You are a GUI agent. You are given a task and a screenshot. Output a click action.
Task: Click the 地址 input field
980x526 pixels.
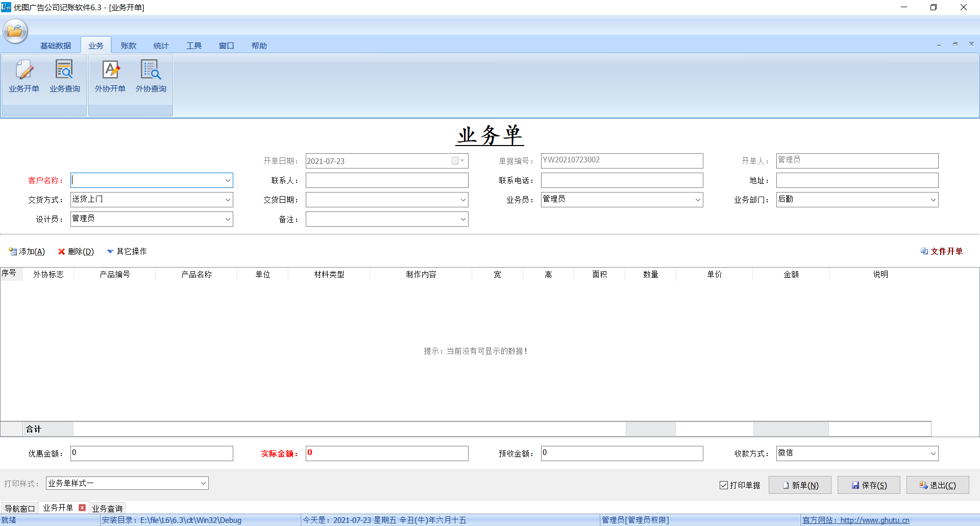[857, 180]
